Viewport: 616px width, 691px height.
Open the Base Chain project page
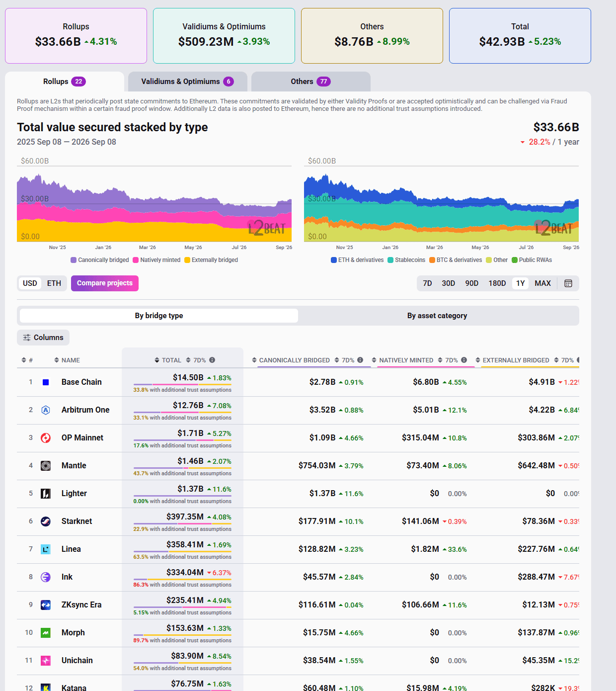[81, 382]
